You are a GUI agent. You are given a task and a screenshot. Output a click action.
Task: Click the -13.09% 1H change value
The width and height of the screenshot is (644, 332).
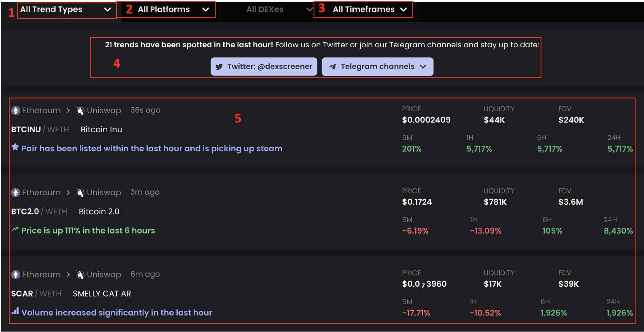(x=486, y=231)
